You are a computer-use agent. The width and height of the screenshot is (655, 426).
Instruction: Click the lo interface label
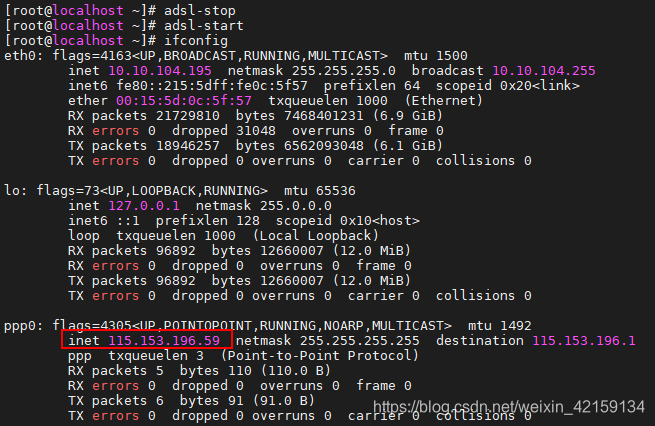[x=12, y=190]
